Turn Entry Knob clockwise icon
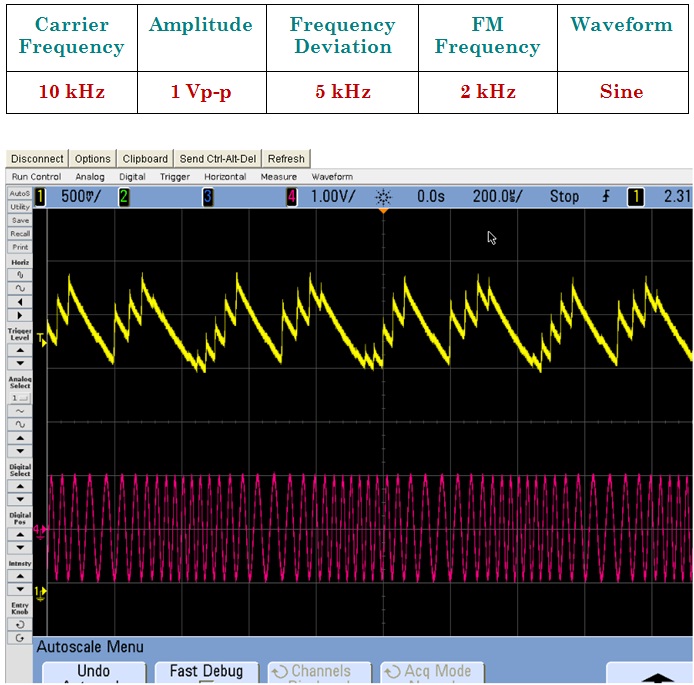Screen dimensions: 694x685 19,638
